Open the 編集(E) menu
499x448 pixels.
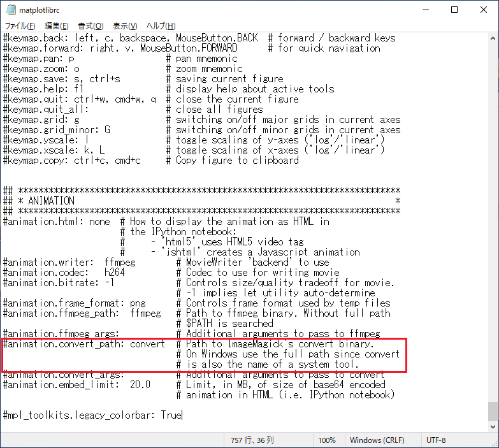[57, 26]
